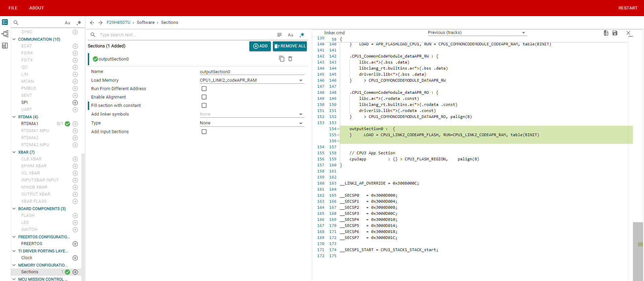Add a FREERTOS instance with plus icon

coord(75,244)
